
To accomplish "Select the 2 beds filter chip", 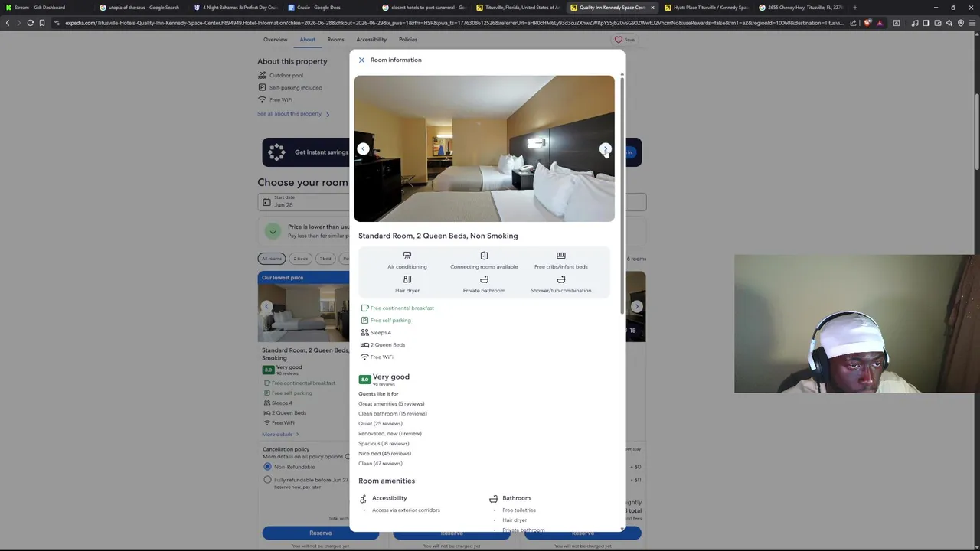I will [x=301, y=259].
